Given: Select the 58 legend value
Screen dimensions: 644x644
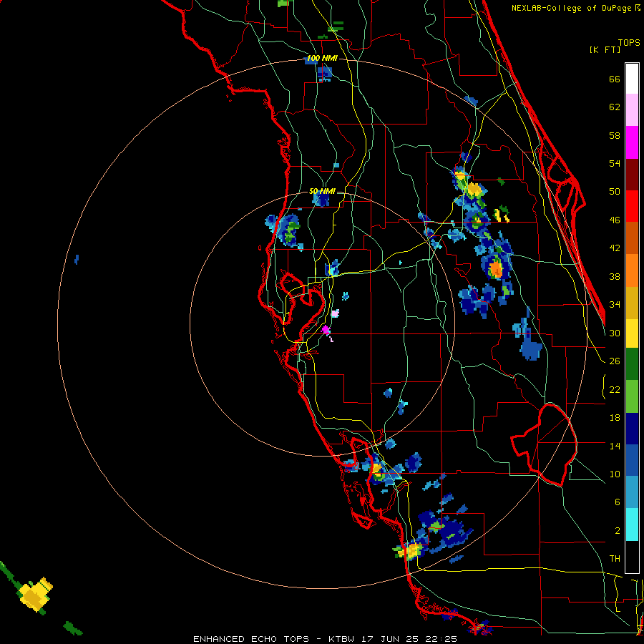Looking at the screenshot, I should tap(615, 135).
